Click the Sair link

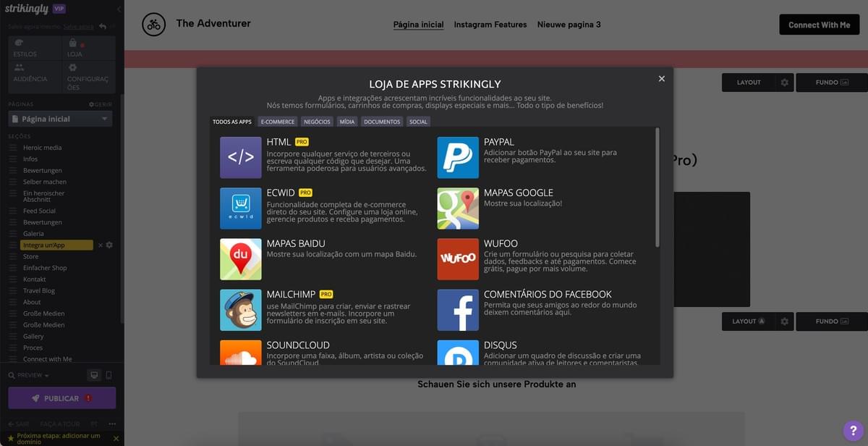click(19, 424)
